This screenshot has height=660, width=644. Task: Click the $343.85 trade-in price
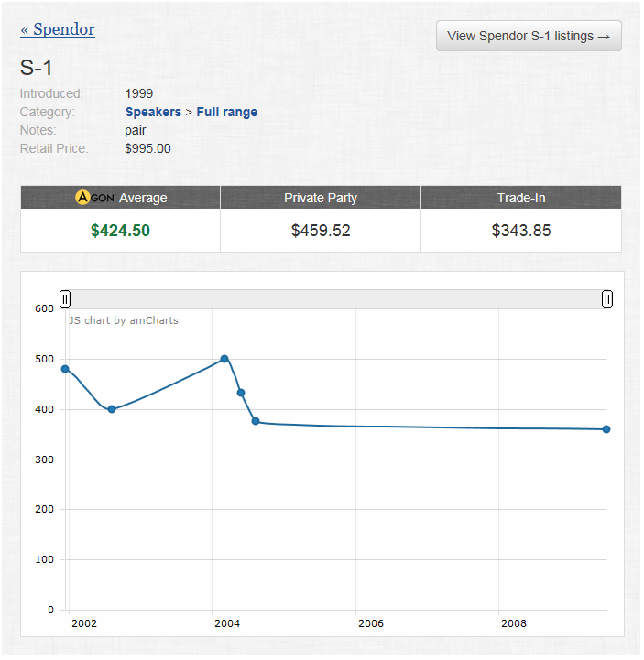(x=521, y=230)
